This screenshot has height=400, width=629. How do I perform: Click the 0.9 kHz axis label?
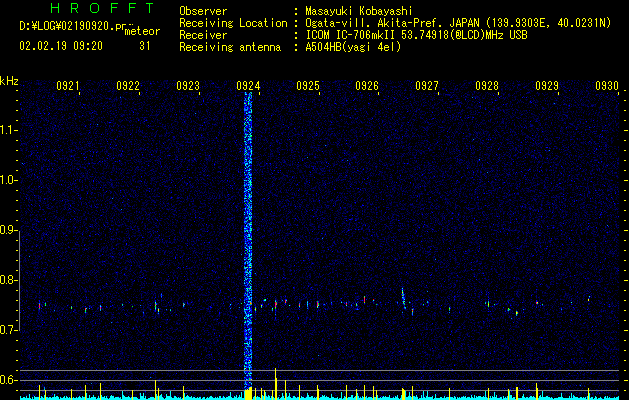[x=9, y=230]
